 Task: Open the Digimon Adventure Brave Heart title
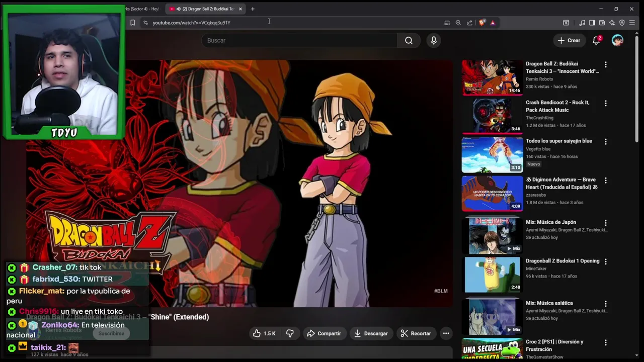tap(561, 184)
